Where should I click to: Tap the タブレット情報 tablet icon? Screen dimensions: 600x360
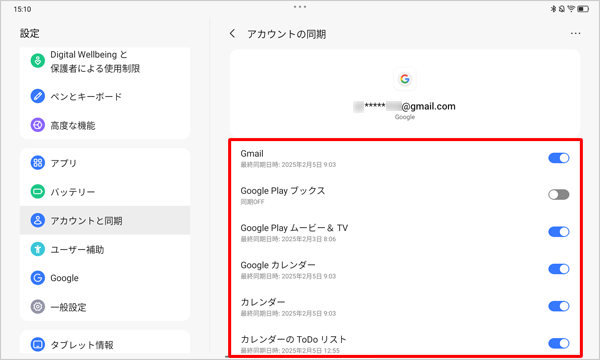coord(38,344)
